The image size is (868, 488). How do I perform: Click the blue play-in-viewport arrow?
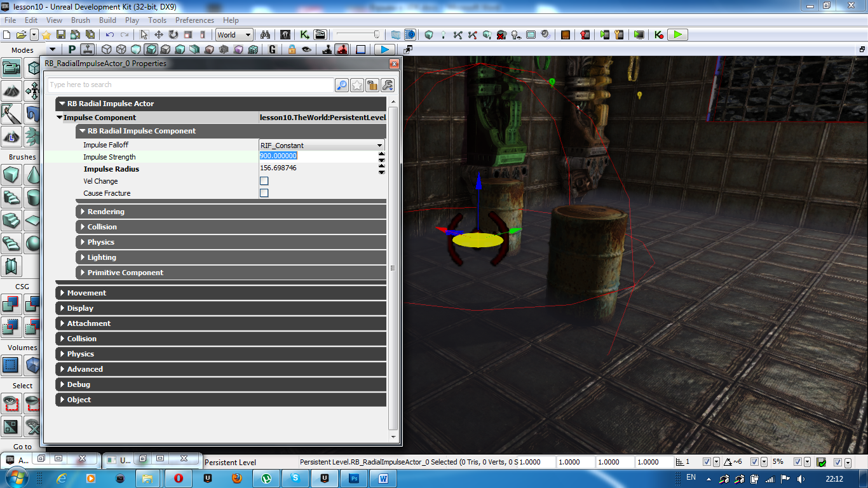pyautogui.click(x=384, y=49)
